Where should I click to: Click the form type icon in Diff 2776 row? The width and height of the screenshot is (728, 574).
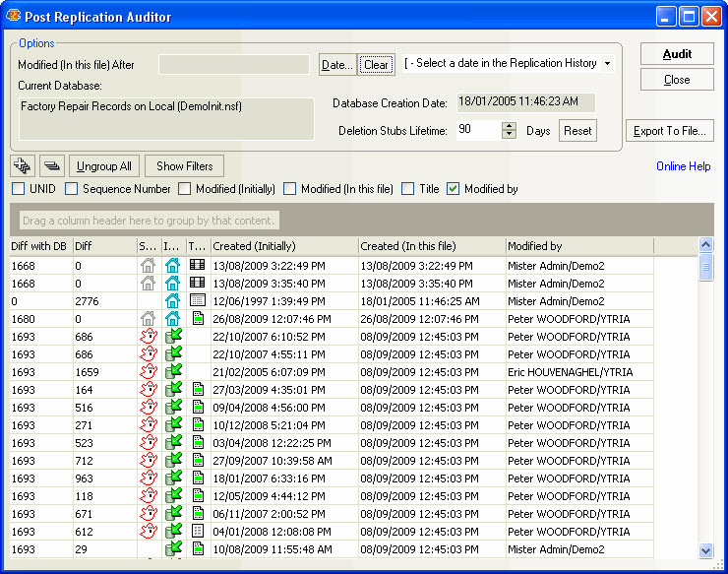[x=198, y=300]
